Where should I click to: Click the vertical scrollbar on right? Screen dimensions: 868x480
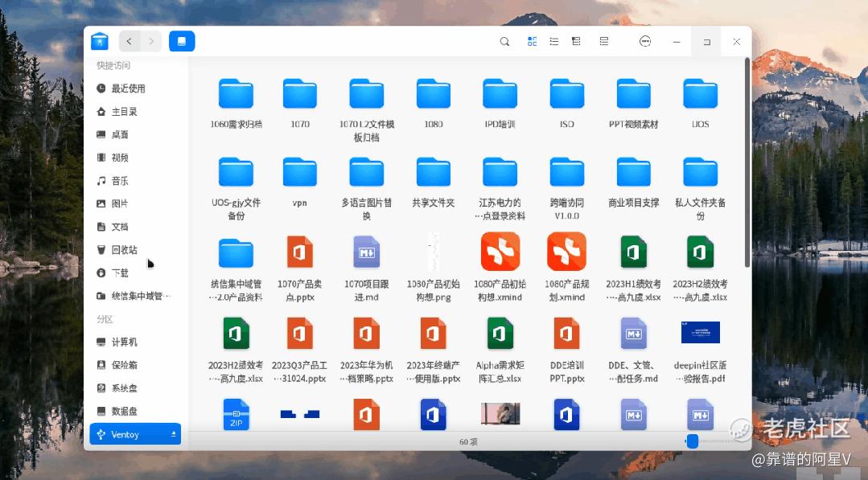747,163
